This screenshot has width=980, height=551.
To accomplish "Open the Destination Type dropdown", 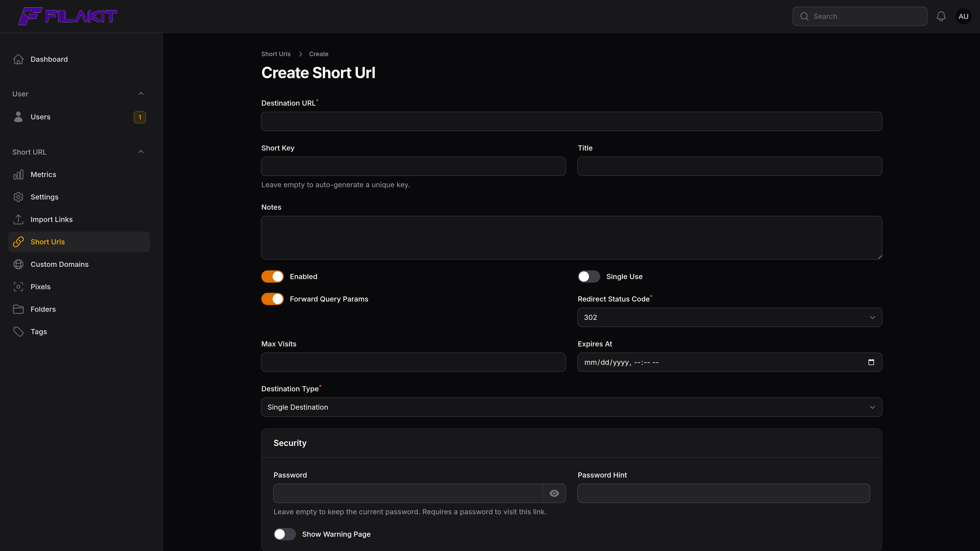I will pyautogui.click(x=571, y=407).
